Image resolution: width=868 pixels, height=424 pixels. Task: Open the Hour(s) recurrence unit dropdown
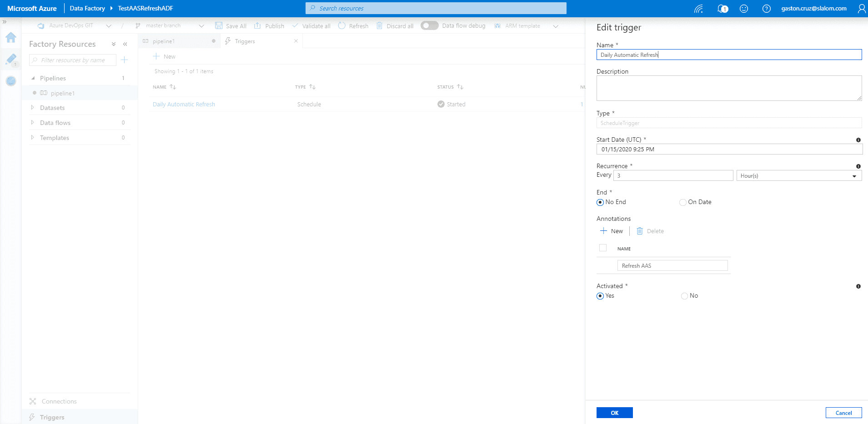pyautogui.click(x=799, y=175)
